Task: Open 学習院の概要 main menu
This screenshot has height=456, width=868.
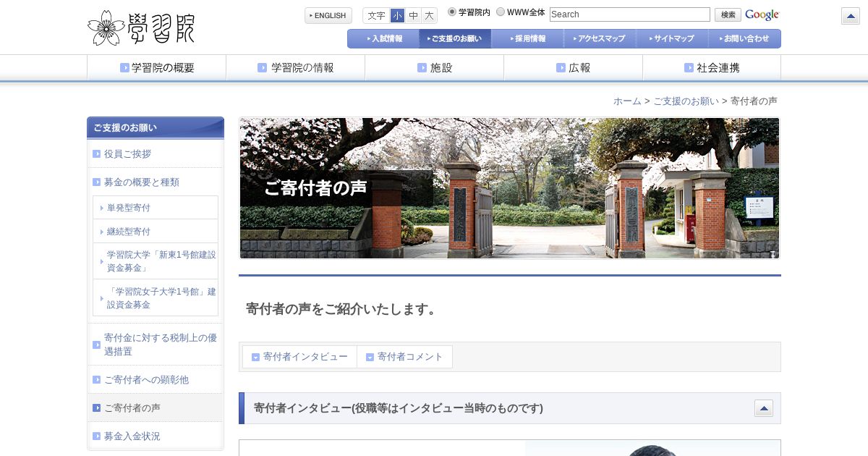Action: coord(156,68)
